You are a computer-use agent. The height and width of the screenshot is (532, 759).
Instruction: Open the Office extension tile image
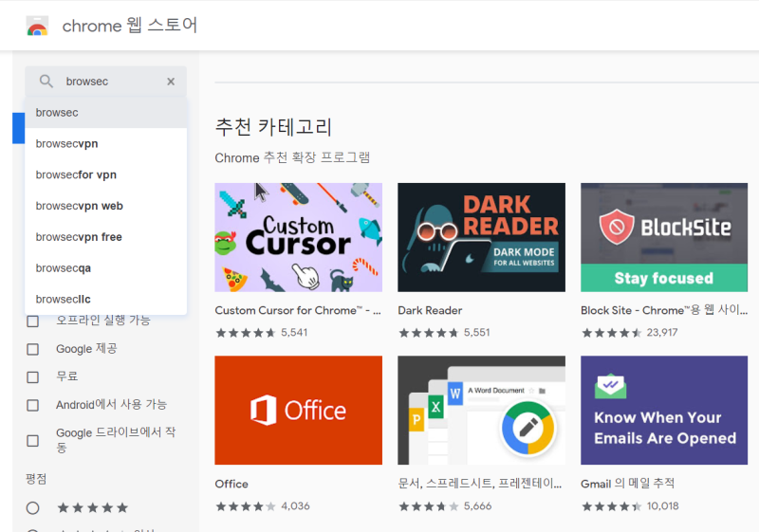click(298, 410)
